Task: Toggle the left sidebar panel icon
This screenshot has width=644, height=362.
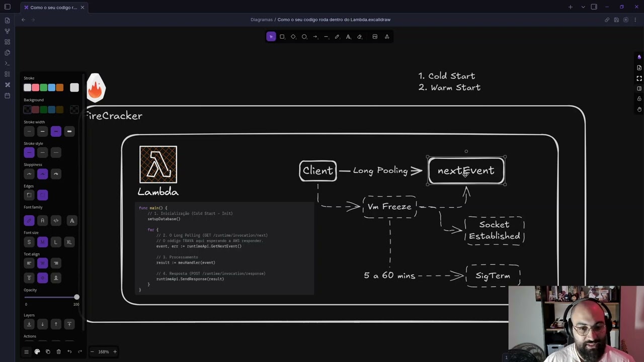Action: tap(7, 7)
